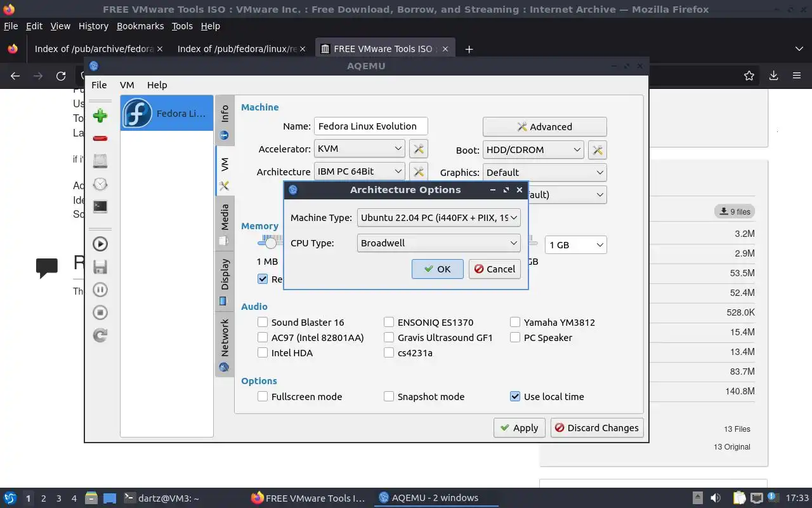Image resolution: width=812 pixels, height=508 pixels.
Task: Enable PC Speaker checkbox
Action: pos(515,337)
